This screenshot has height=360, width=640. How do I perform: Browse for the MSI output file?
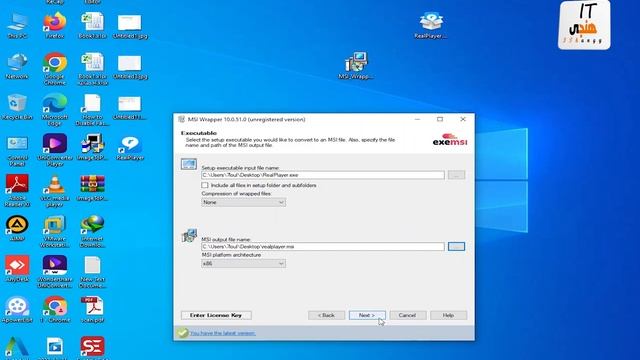pos(456,247)
